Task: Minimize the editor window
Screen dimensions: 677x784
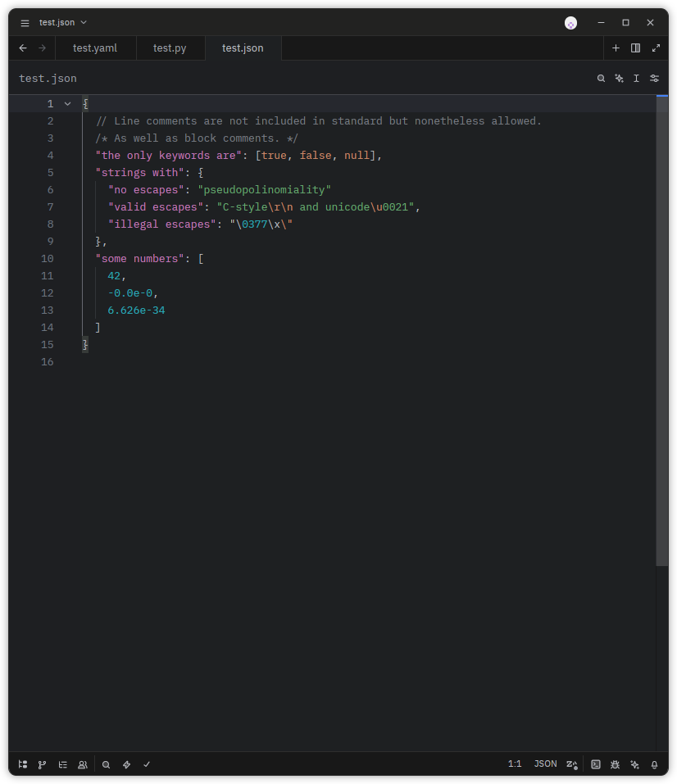Action: 601,22
